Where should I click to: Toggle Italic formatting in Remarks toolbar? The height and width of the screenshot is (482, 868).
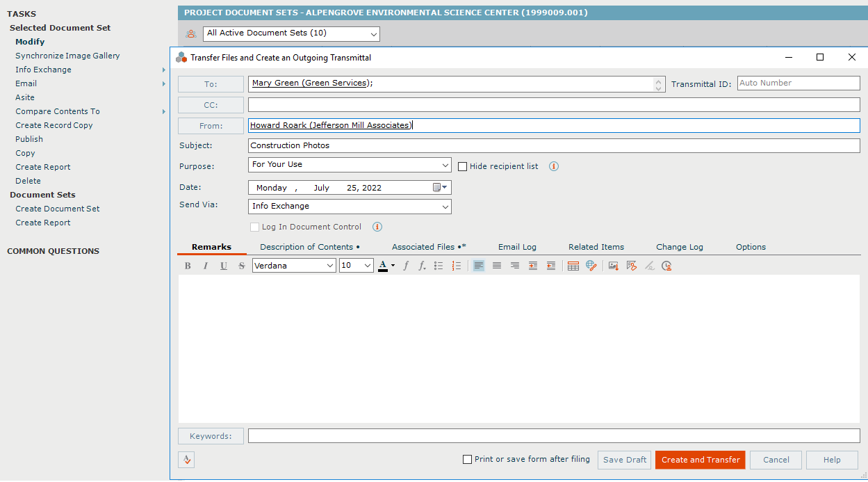tap(206, 266)
